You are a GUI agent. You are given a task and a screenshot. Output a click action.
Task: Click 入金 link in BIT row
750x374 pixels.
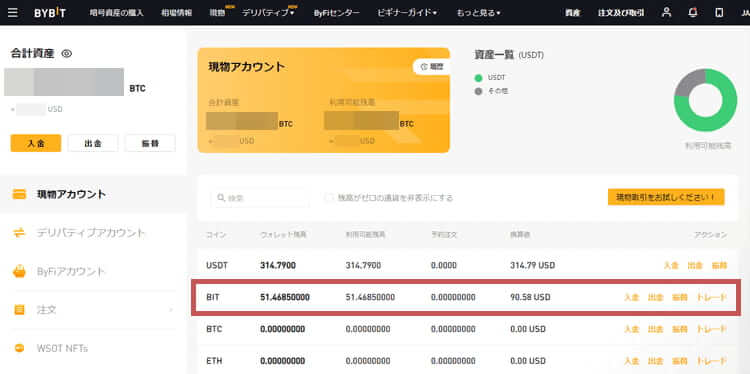click(x=631, y=297)
